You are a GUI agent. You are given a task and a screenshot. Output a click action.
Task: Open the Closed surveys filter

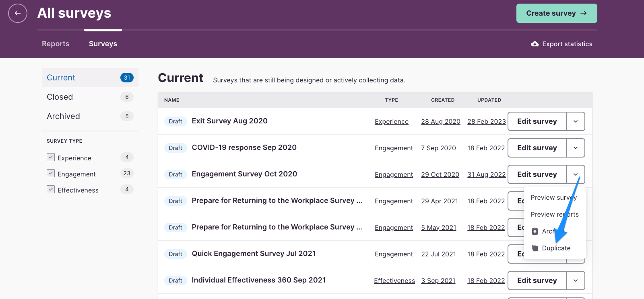(x=90, y=97)
